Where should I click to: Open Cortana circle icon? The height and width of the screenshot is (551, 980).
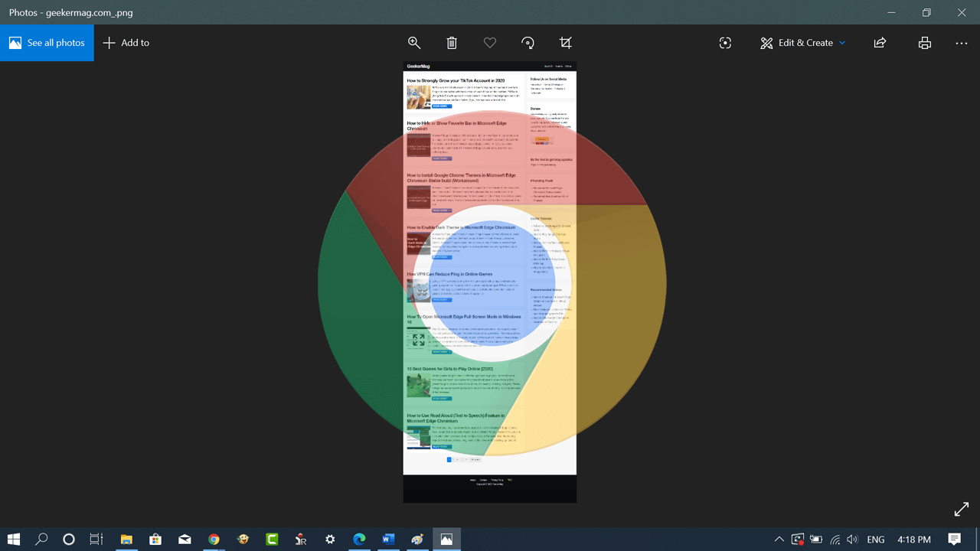69,540
